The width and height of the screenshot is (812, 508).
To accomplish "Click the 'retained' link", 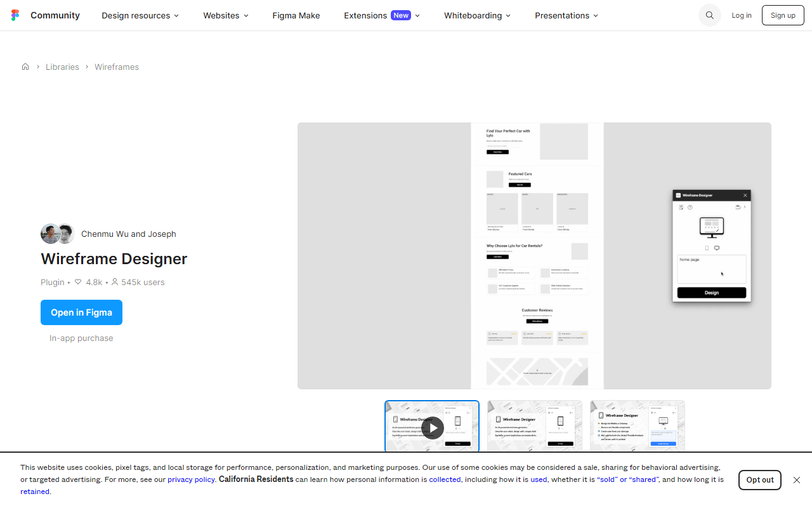I will pos(35,491).
